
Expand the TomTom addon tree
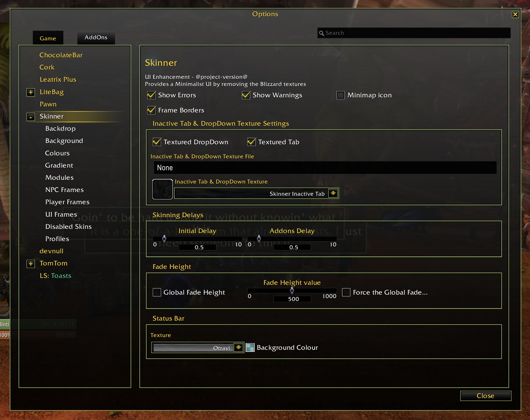click(31, 264)
